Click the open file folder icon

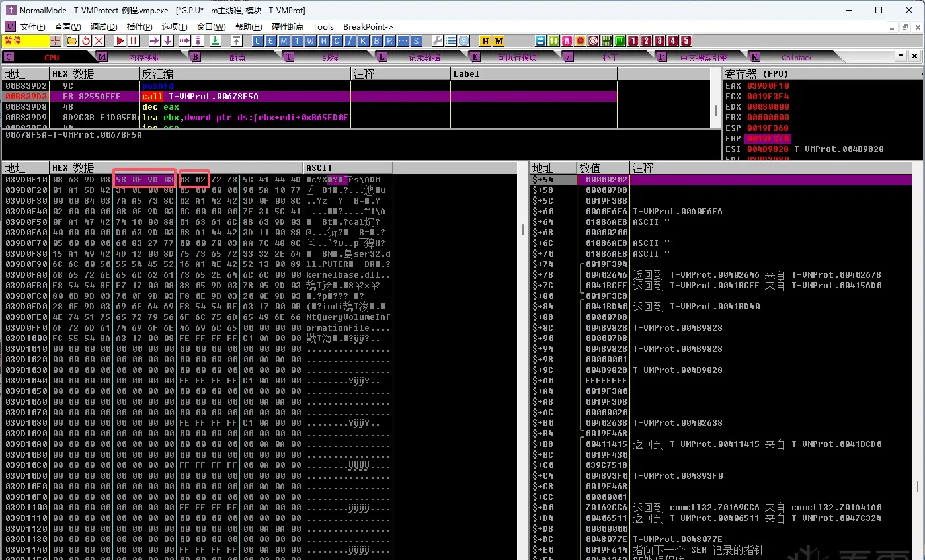(72, 41)
